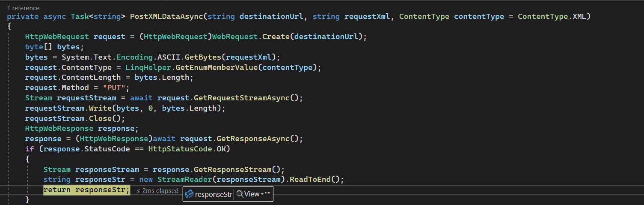644x205 pixels.
Task: Click the empty "" value in the datatip
Action: coord(268,194)
